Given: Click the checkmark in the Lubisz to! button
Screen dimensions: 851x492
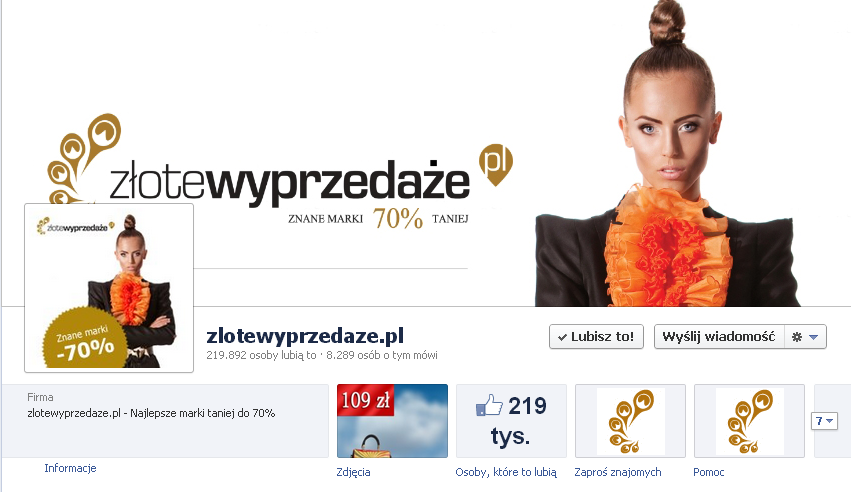Looking at the screenshot, I should click(x=562, y=337).
